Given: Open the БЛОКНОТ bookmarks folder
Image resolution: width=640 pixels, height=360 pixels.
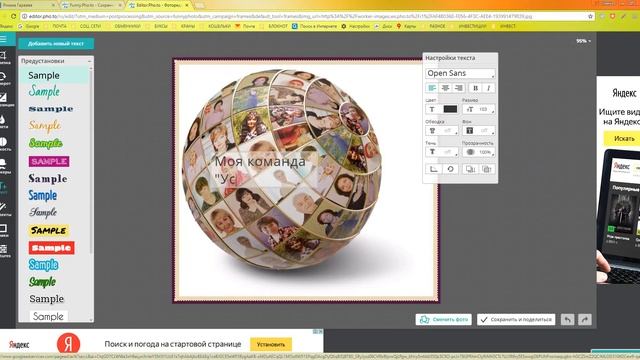Looking at the screenshot, I should [x=276, y=26].
